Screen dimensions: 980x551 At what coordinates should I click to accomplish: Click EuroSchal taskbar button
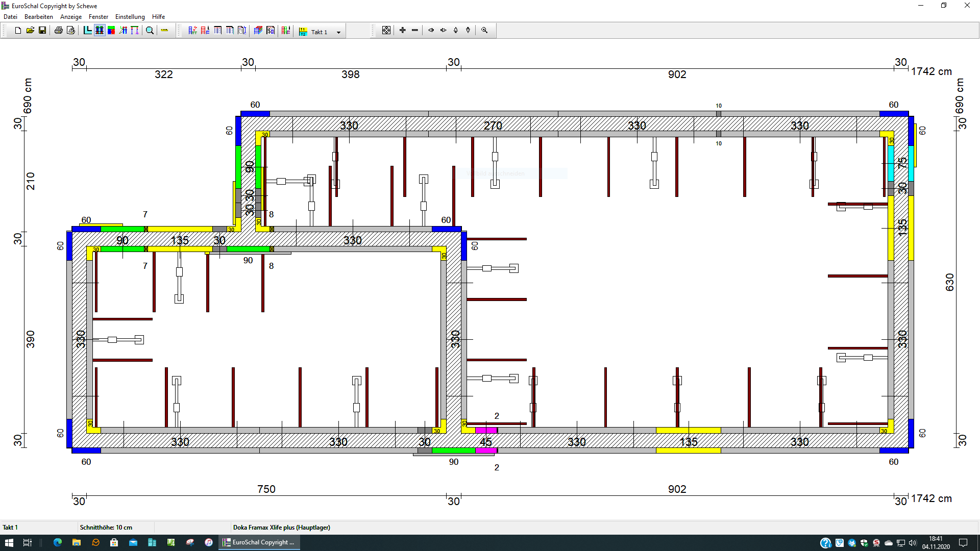pyautogui.click(x=259, y=542)
